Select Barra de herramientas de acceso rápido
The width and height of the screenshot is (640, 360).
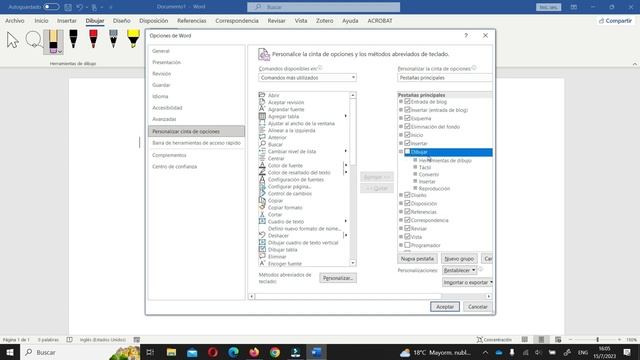[x=196, y=143]
